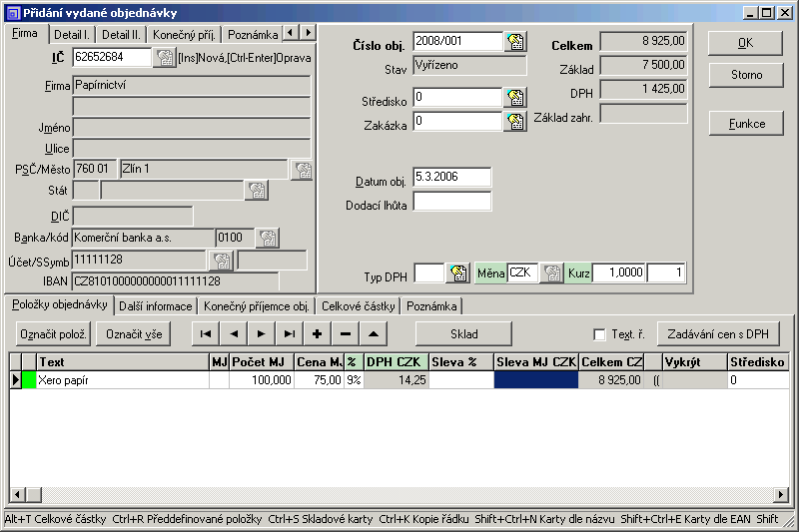Open Středisko lookup icon
The height and width of the screenshot is (532, 799).
(x=515, y=97)
